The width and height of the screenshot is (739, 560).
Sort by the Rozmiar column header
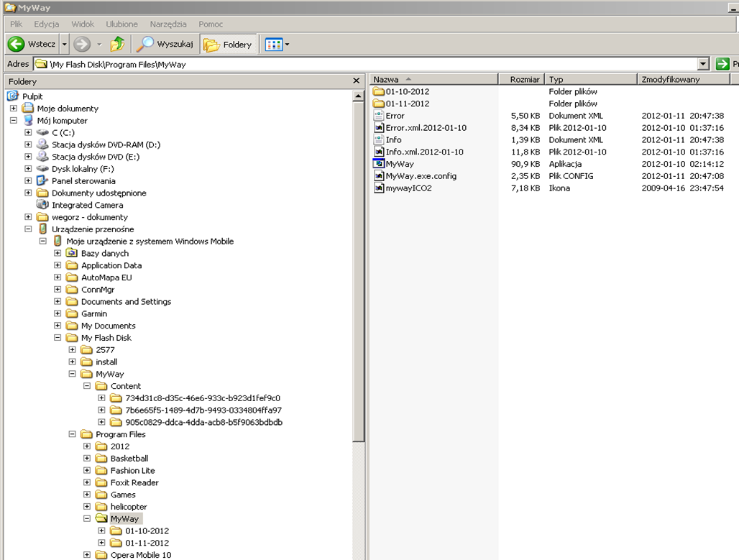pos(521,79)
